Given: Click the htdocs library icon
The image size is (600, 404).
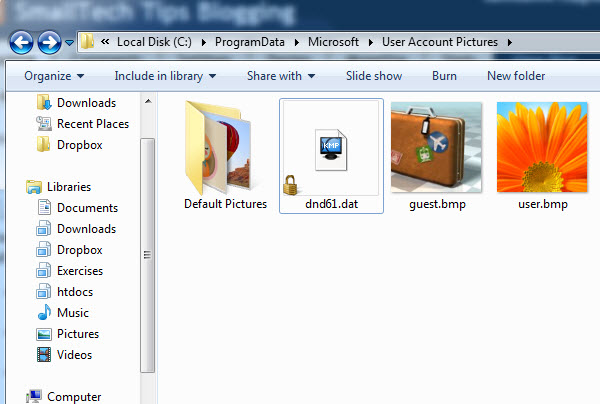Looking at the screenshot, I should [44, 292].
